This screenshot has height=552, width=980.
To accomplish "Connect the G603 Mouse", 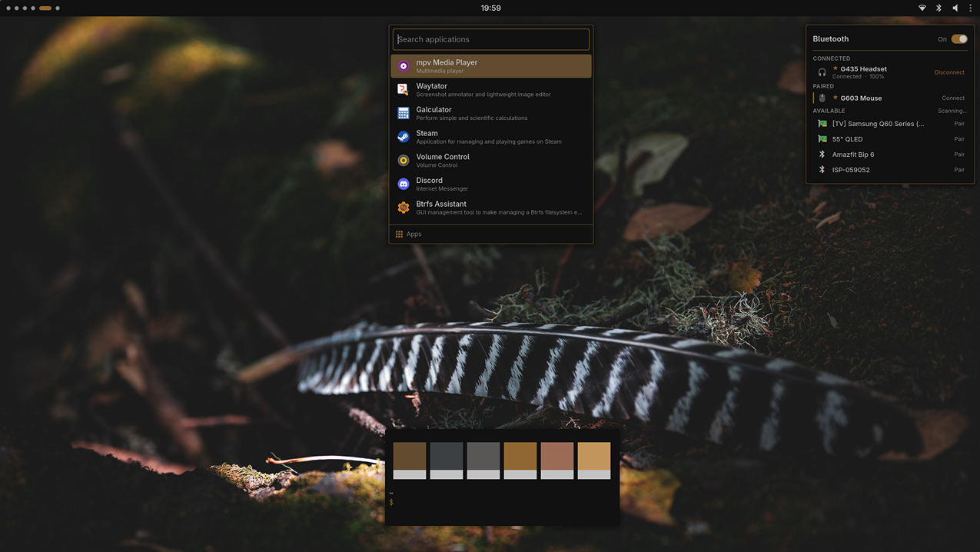I will point(953,98).
